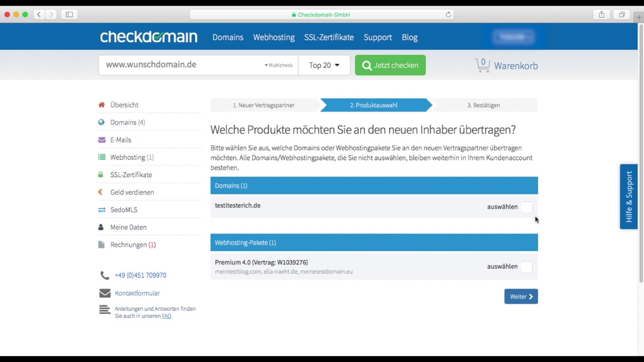This screenshot has width=644, height=362.
Task: Open Rechnungen (1) in the sidebar
Action: click(x=133, y=245)
